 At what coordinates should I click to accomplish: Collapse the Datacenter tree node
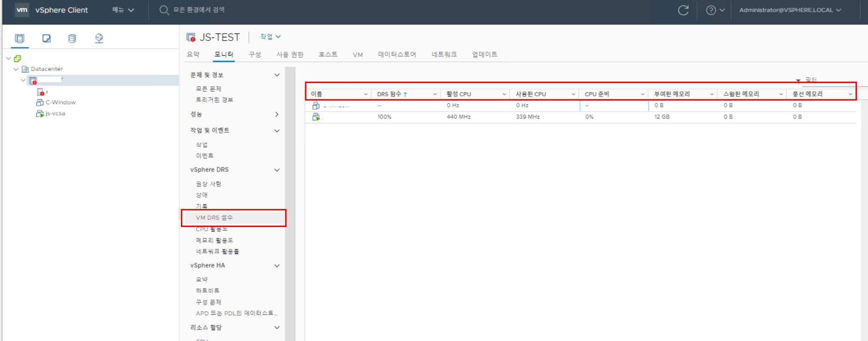pos(16,69)
